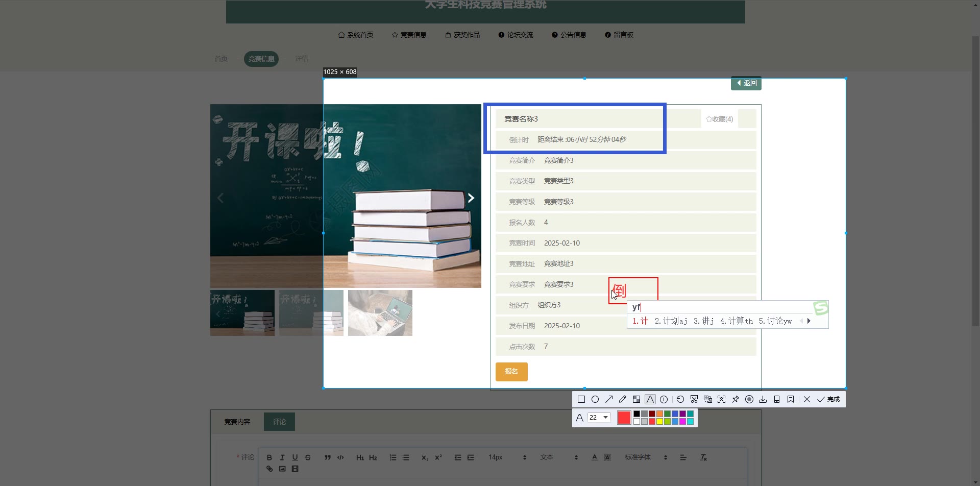Viewport: 980px width, 486px height.
Task: Activate the mosaic blur tool
Action: (636, 399)
